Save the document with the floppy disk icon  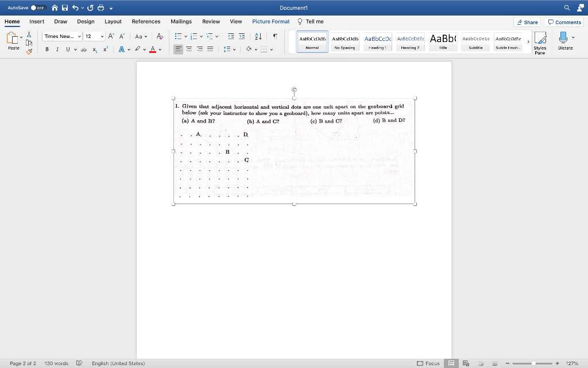(x=65, y=7)
